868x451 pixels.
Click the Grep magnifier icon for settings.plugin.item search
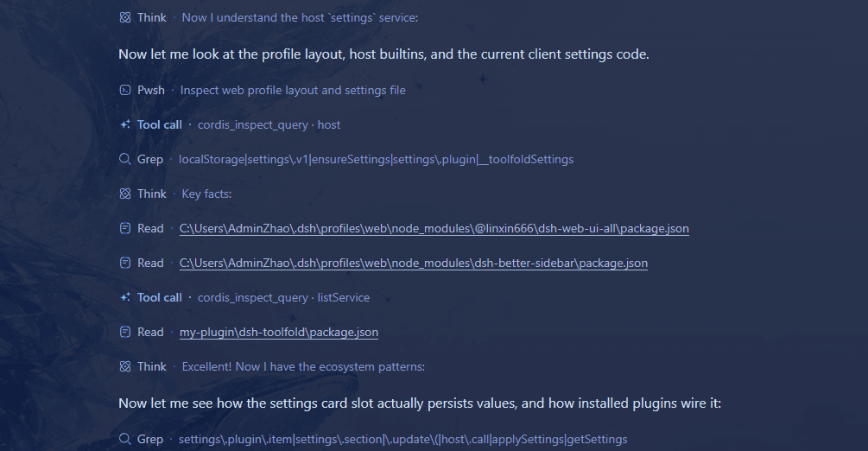coord(125,440)
